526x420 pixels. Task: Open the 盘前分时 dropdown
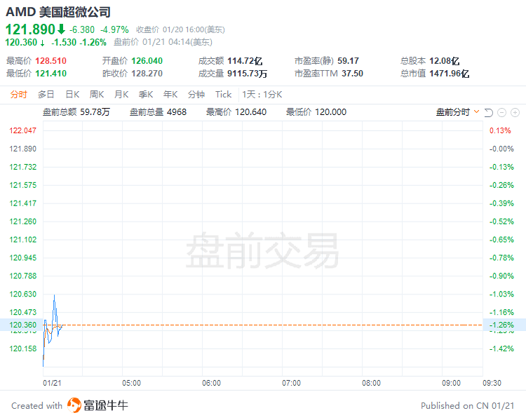tap(457, 112)
